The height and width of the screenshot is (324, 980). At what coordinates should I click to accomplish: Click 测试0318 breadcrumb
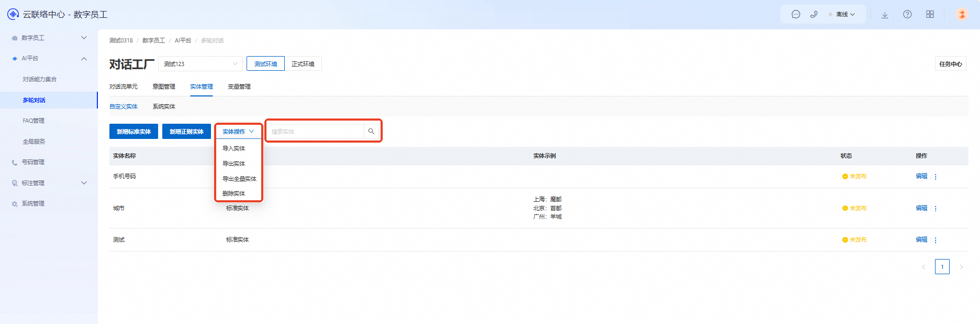coord(121,40)
